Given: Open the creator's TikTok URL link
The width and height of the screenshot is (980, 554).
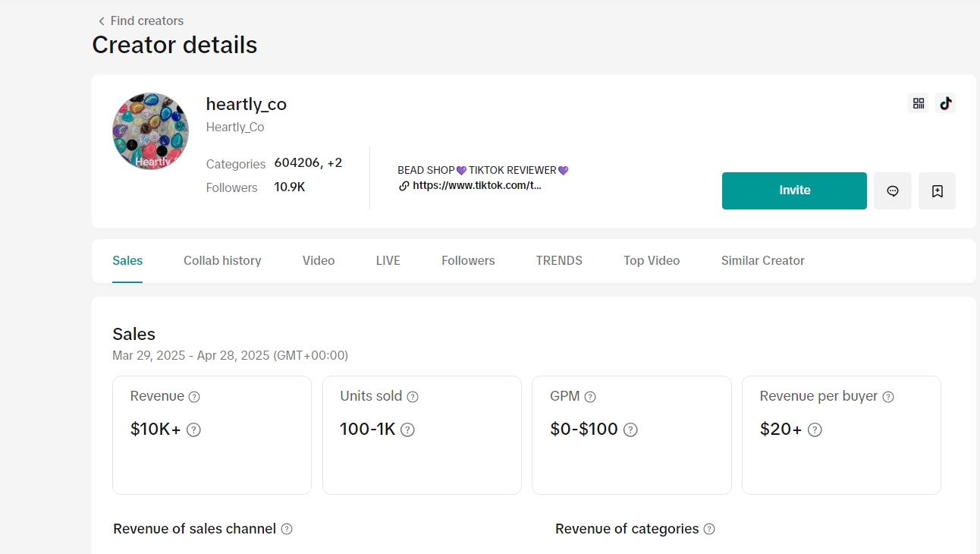Looking at the screenshot, I should pos(476,185).
